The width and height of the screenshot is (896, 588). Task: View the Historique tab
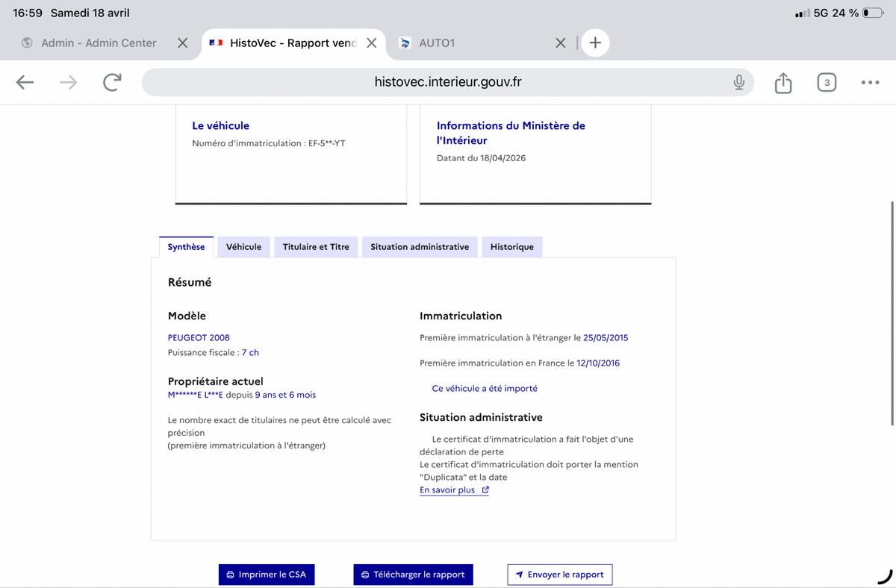pos(512,247)
